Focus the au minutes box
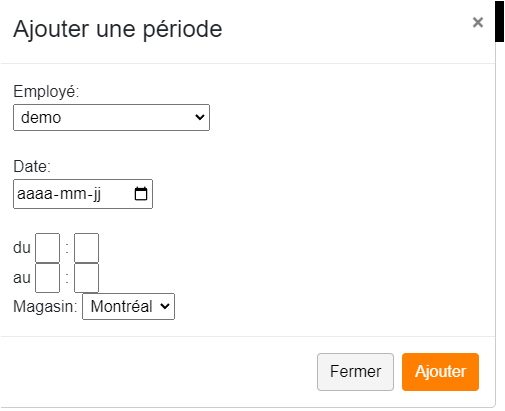The width and height of the screenshot is (505, 411). (x=86, y=278)
